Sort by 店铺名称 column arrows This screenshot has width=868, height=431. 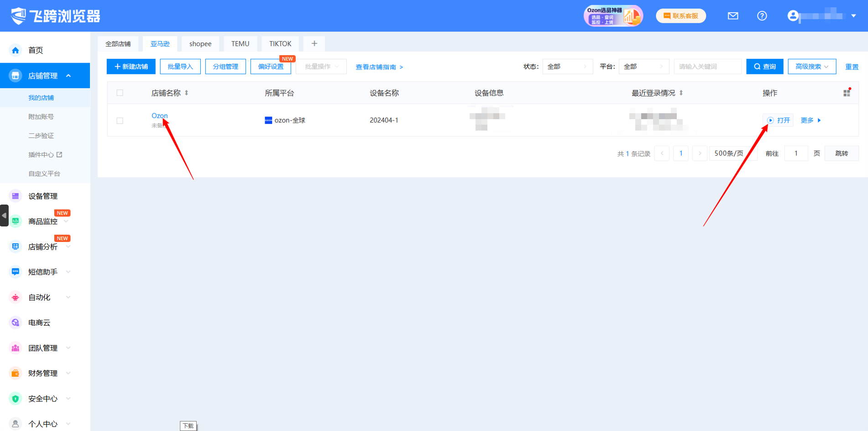(x=187, y=93)
